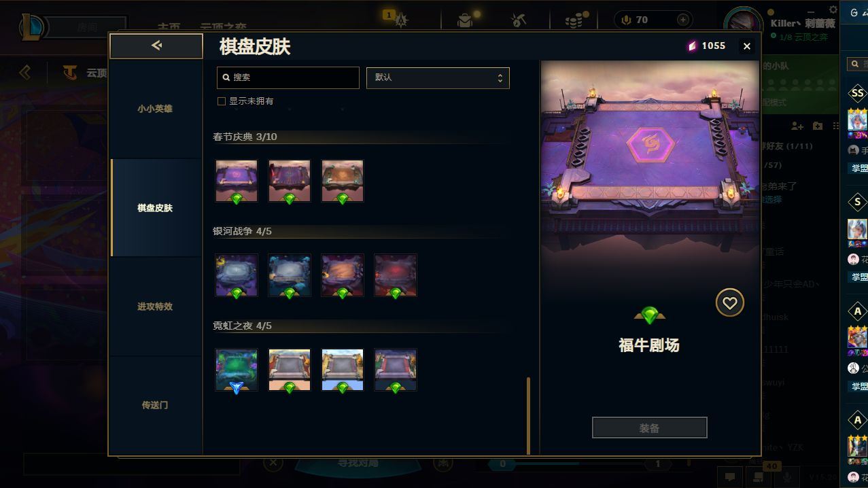Image resolution: width=868 pixels, height=488 pixels.
Task: Open the 传送门 tab
Action: coord(155,405)
